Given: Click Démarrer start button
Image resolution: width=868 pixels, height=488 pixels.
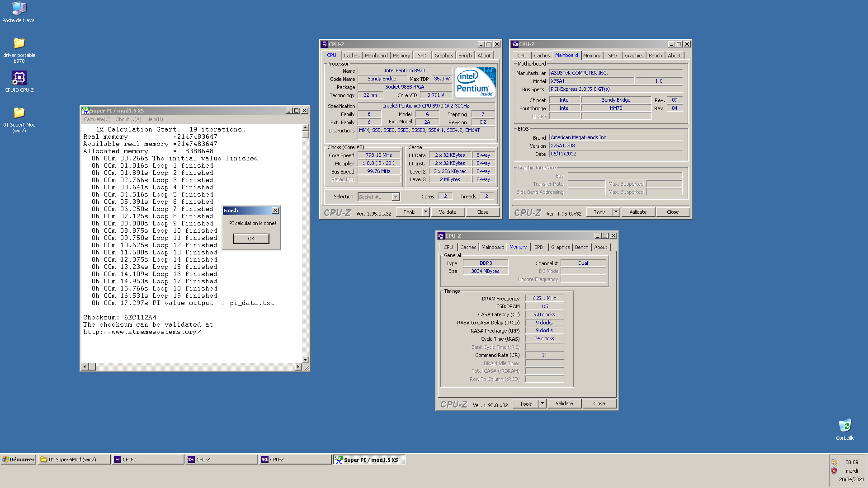Looking at the screenshot, I should tap(18, 460).
